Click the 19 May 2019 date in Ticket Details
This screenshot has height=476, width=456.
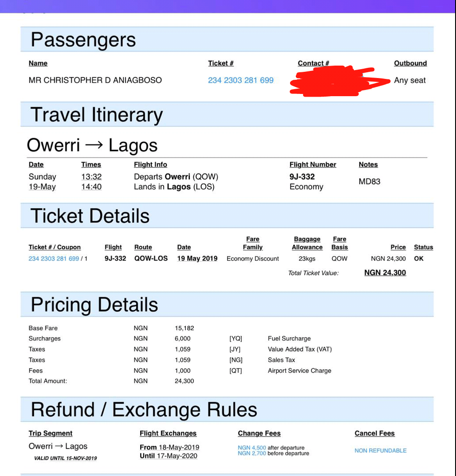click(197, 258)
